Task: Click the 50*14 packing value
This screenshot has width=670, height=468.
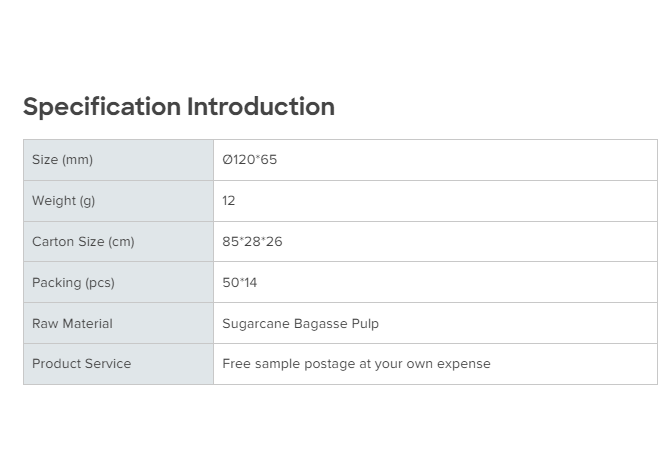Action: (x=240, y=283)
